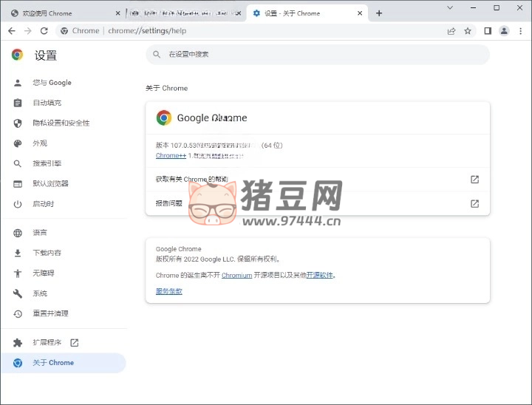Close the 设置 - 关于 Chrome tab
This screenshot has height=405, width=532.
(361, 13)
